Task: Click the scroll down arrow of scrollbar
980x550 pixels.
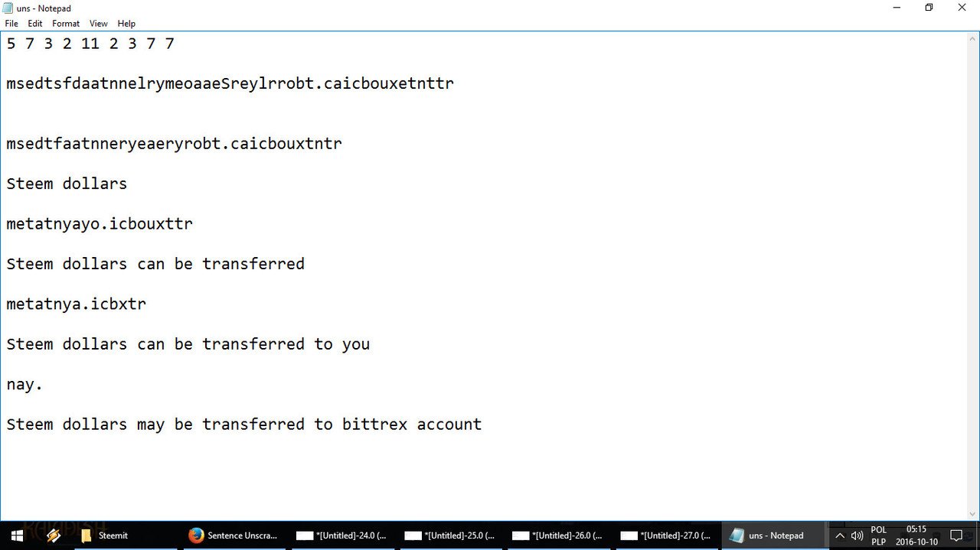Action: 973,514
